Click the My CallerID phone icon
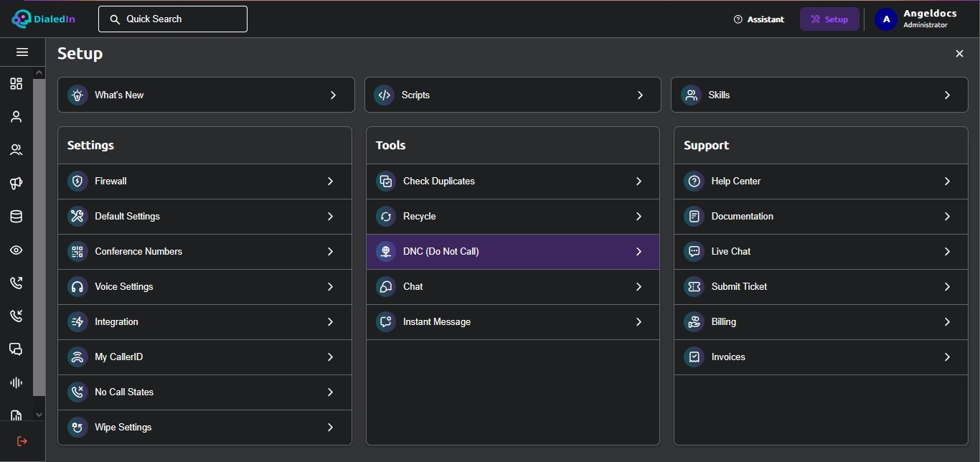The image size is (980, 462). click(x=77, y=357)
